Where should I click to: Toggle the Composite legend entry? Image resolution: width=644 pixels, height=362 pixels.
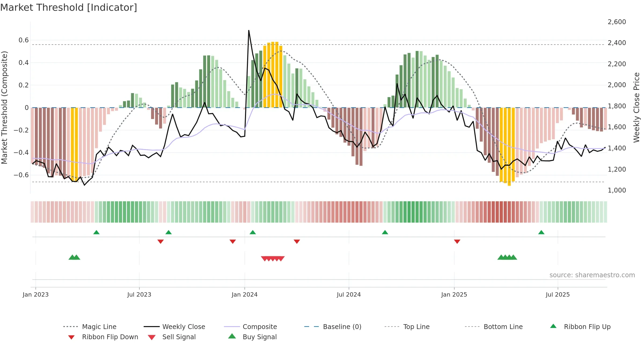click(250, 327)
